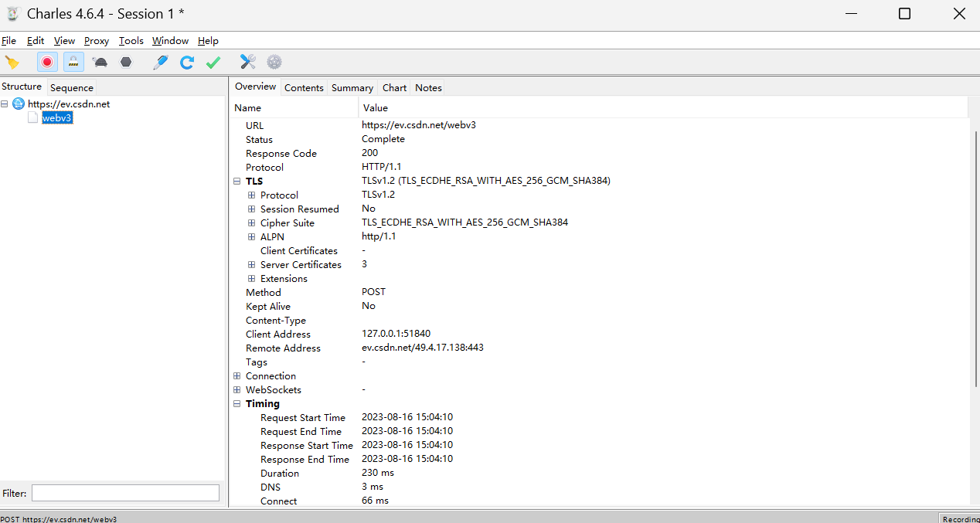
Task: Expand the Cipher Suite row
Action: point(252,223)
